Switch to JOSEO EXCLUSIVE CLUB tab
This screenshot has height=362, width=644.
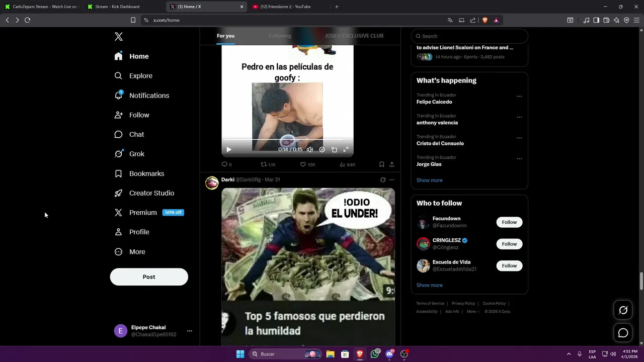tap(354, 36)
